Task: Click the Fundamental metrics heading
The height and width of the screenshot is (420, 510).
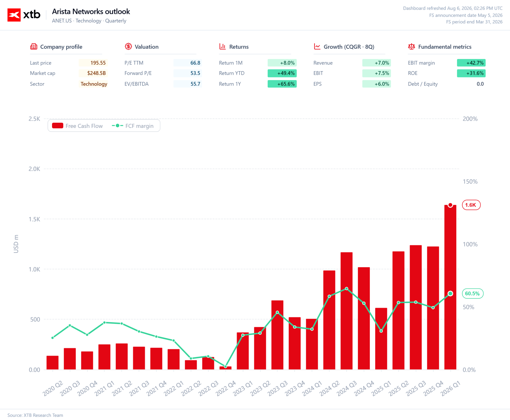Action: [445, 47]
